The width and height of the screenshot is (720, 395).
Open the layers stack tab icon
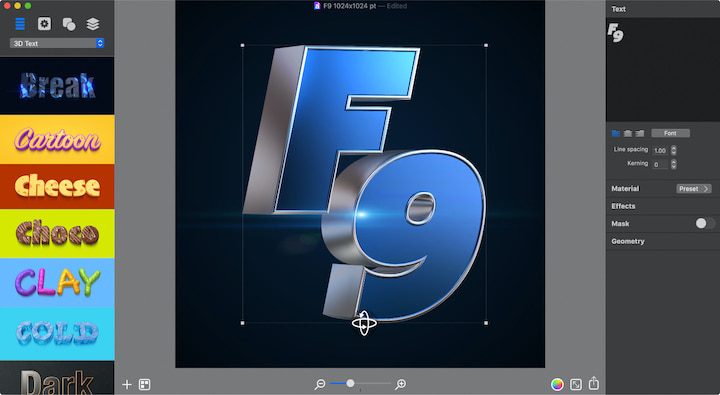pos(93,24)
